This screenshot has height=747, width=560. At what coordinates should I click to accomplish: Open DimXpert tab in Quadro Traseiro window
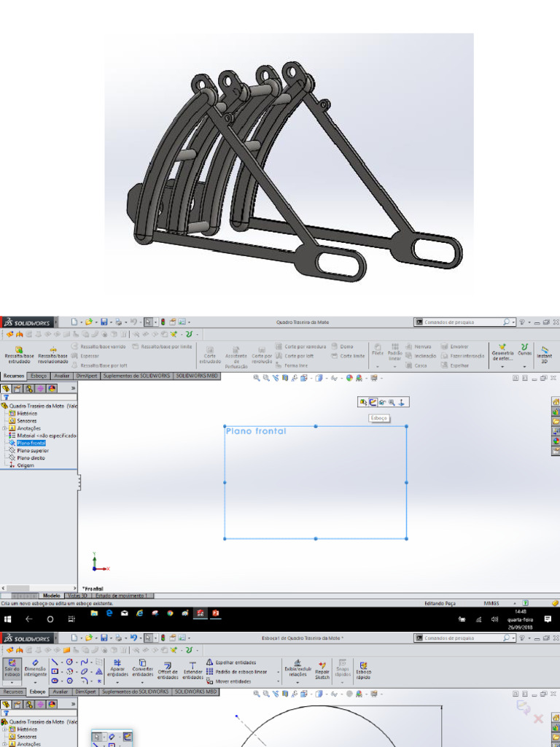[87, 376]
